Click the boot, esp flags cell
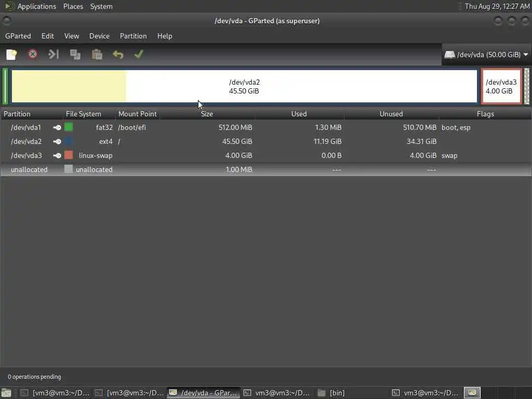The width and height of the screenshot is (532, 399). tap(456, 128)
